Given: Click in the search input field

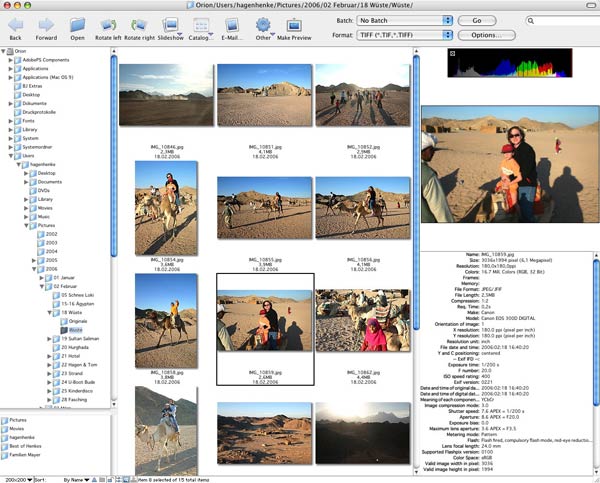Looking at the screenshot, I should pyautogui.click(x=566, y=21).
